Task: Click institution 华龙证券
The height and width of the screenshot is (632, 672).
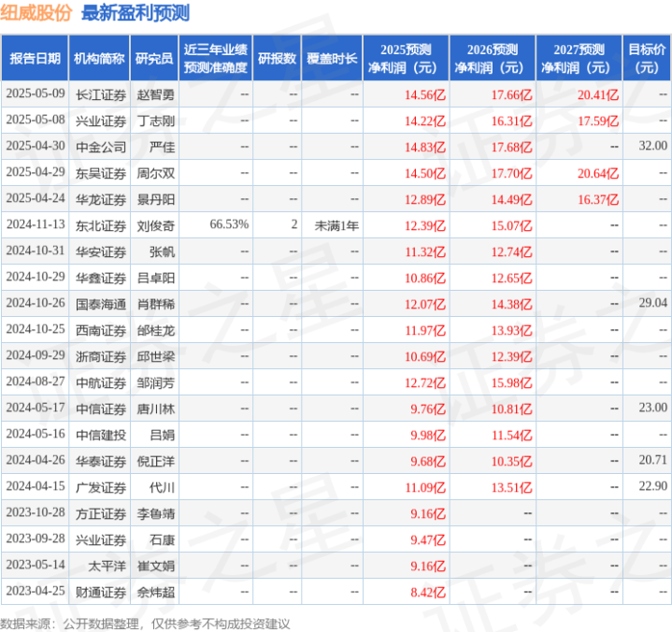Action: tap(101, 199)
